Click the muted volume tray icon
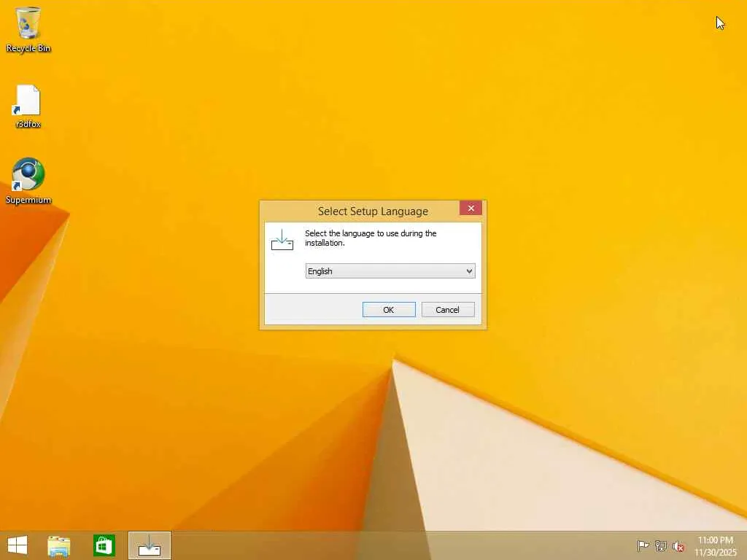Image resolution: width=747 pixels, height=560 pixels. 678,546
